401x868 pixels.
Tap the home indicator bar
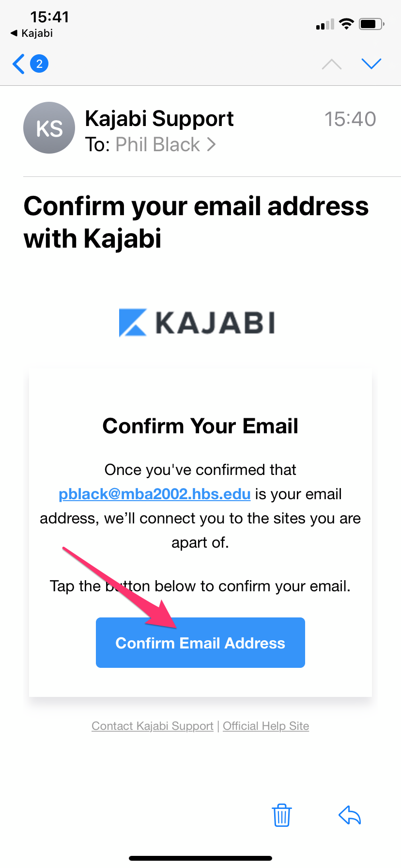click(200, 858)
